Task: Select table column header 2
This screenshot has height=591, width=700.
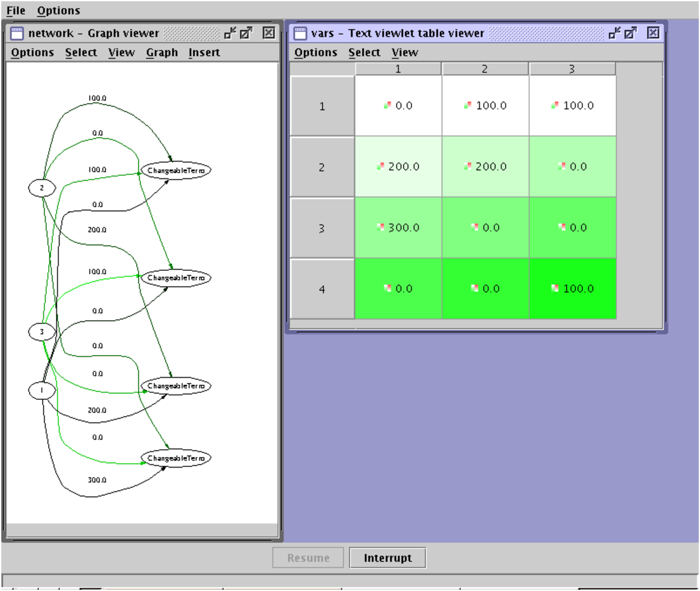Action: pyautogui.click(x=485, y=69)
